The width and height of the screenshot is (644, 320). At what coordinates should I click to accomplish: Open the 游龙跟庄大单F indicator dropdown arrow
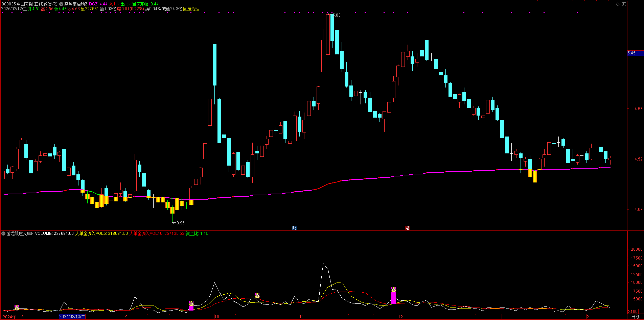click(x=4, y=233)
